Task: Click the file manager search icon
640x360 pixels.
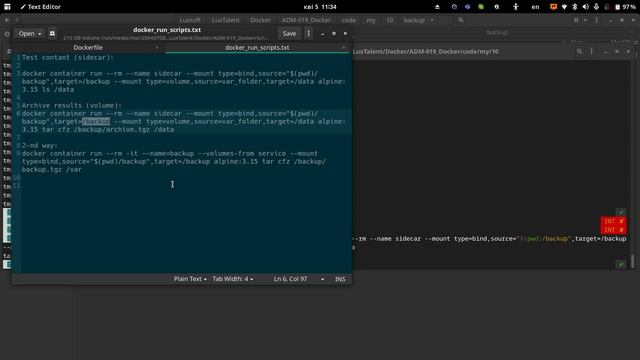Action: 461,20
